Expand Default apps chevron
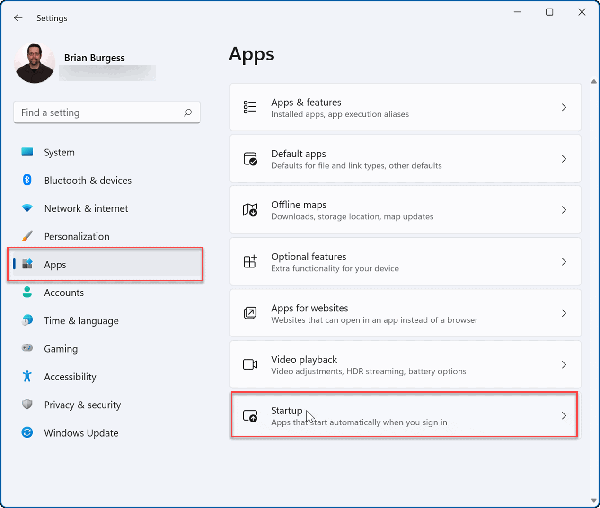 563,159
